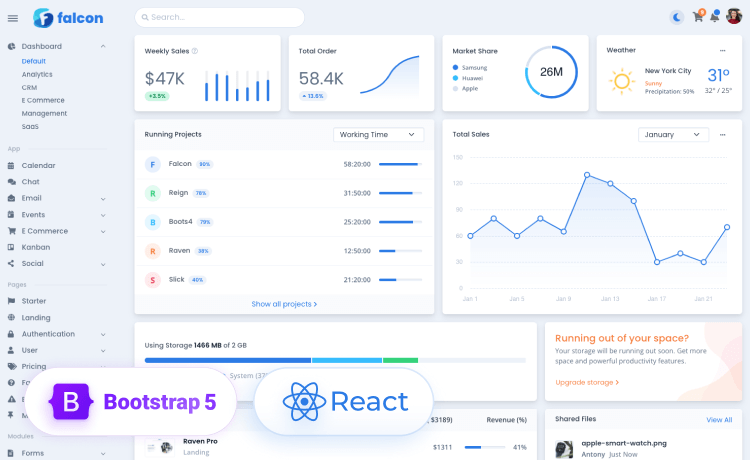Click the Falcon logo
Screen dimensions: 750x460
click(x=68, y=18)
